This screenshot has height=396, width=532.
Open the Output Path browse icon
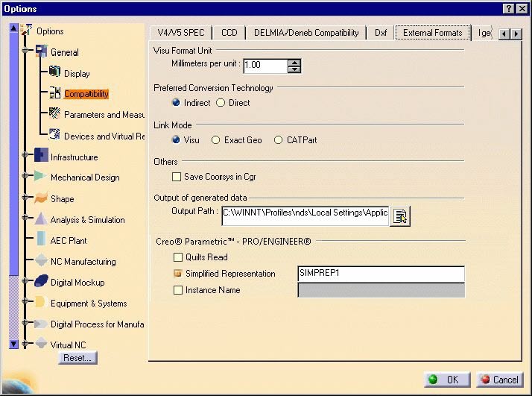tap(400, 216)
